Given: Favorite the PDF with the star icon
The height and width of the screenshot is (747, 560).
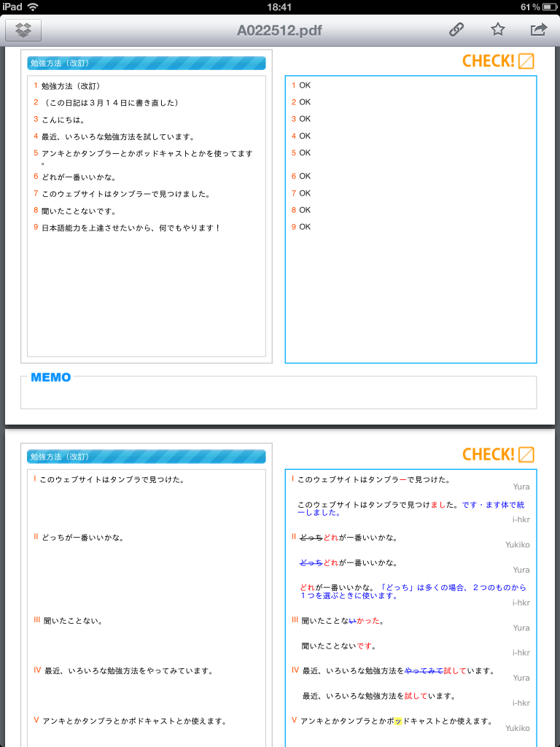Looking at the screenshot, I should point(498,30).
